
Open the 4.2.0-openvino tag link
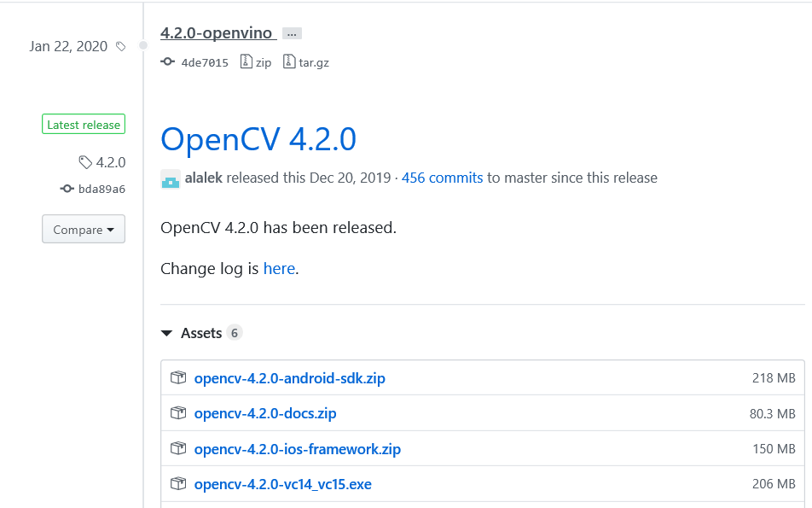(217, 33)
